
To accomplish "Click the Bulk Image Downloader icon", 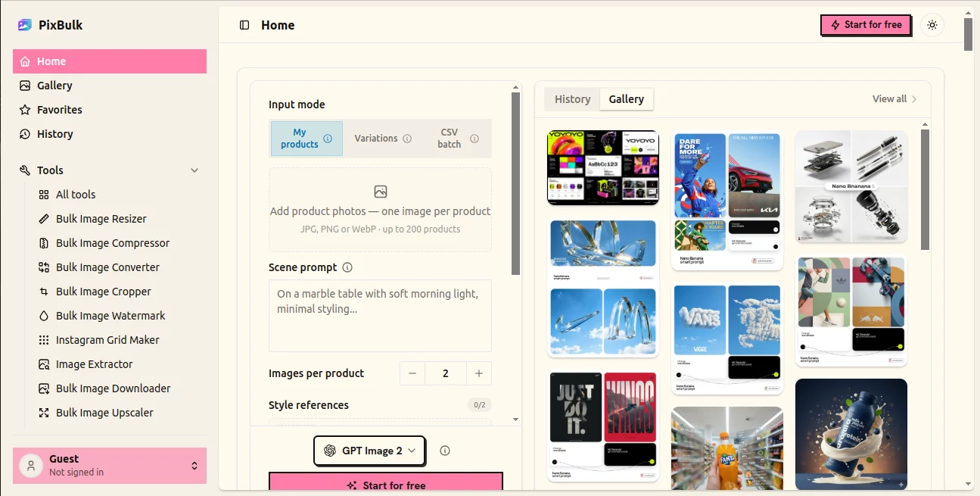I will point(44,388).
